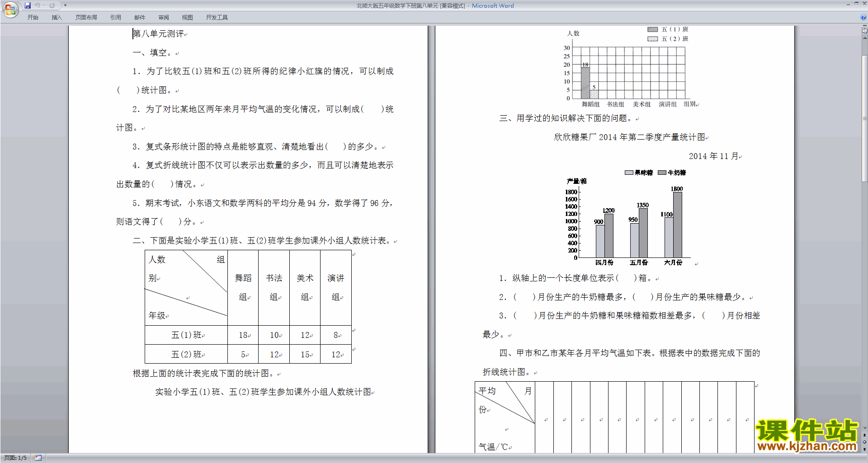Open the Select Browse Object button
868x463 pixels.
coord(865,442)
